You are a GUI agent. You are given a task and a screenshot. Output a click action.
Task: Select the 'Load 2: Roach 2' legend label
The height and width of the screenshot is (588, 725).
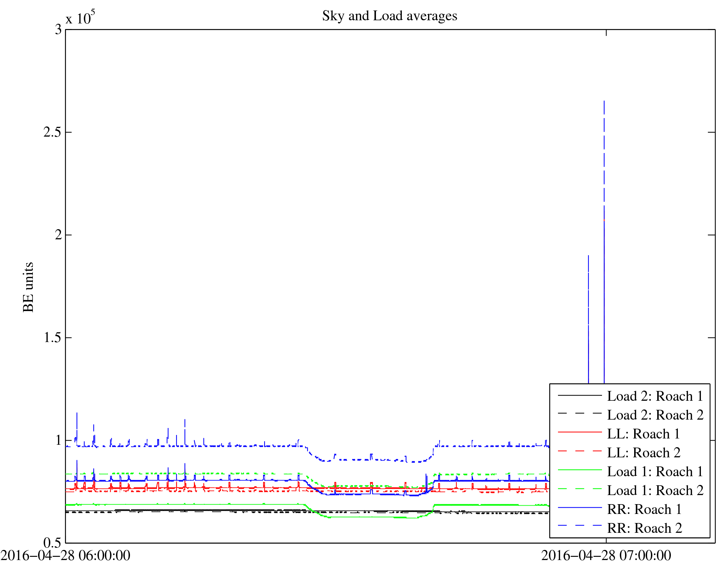(655, 415)
